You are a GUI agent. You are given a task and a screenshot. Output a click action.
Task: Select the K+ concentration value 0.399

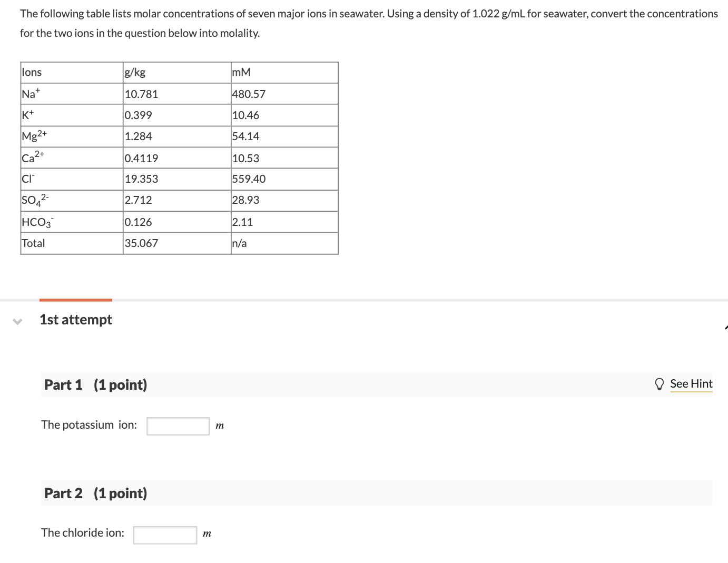(138, 115)
